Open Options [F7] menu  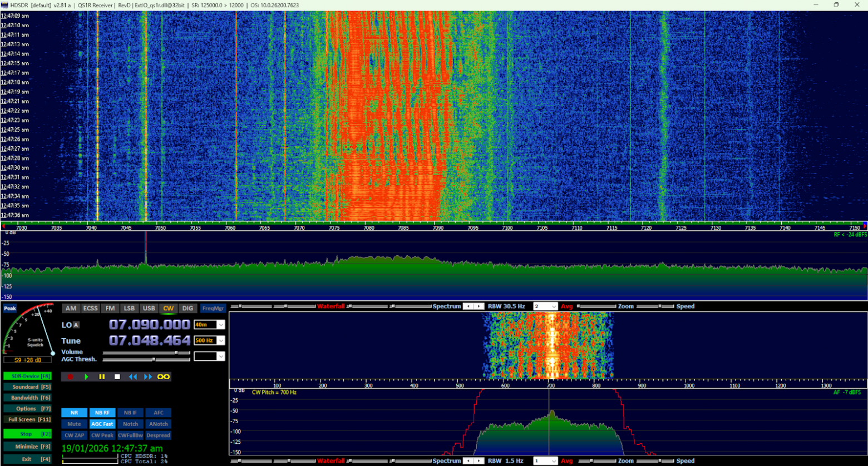[x=27, y=409]
